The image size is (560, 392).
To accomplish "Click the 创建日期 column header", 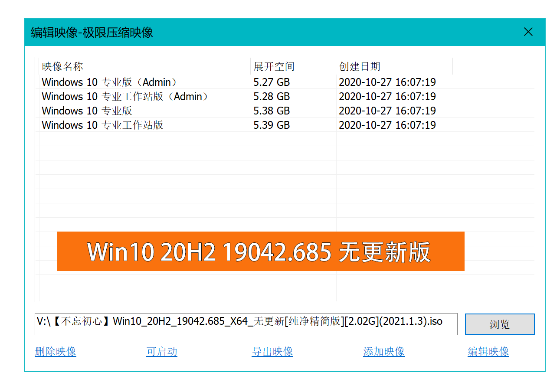I will coord(360,67).
